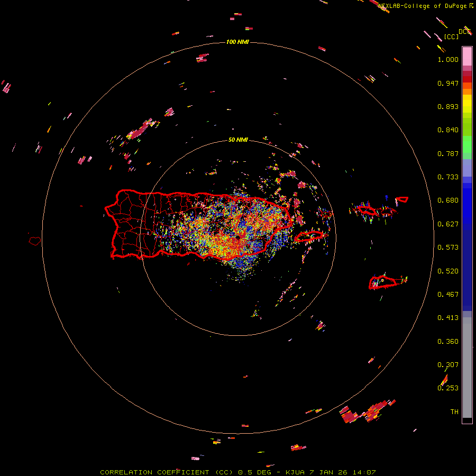
Task: Click the TH threshold label
Action: point(454,412)
